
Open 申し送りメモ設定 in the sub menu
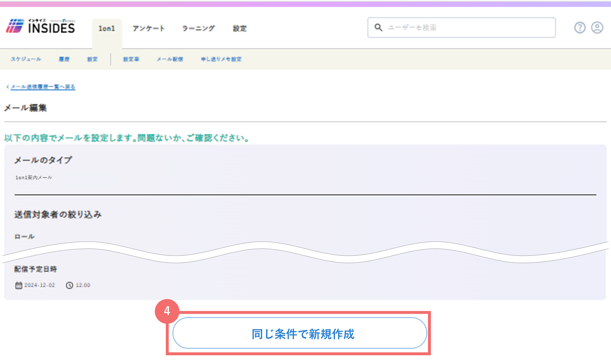pyautogui.click(x=221, y=59)
